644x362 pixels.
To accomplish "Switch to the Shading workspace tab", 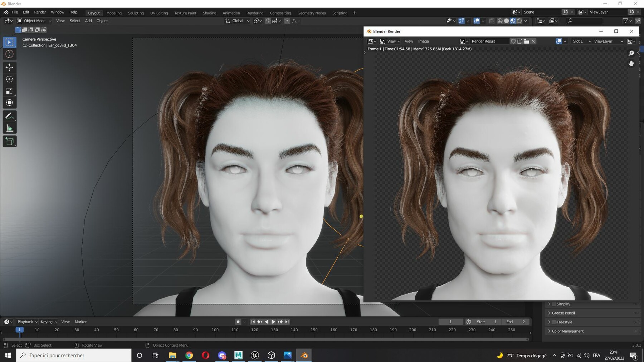I will [209, 13].
